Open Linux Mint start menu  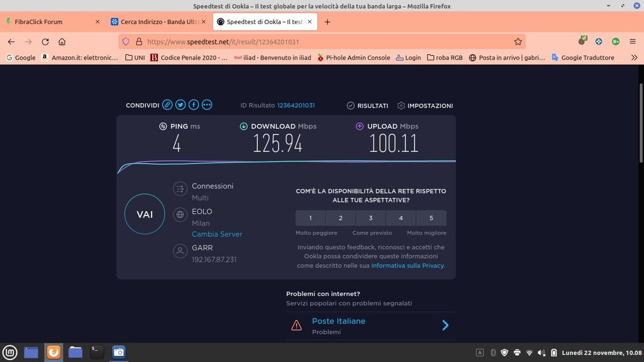pyautogui.click(x=10, y=352)
